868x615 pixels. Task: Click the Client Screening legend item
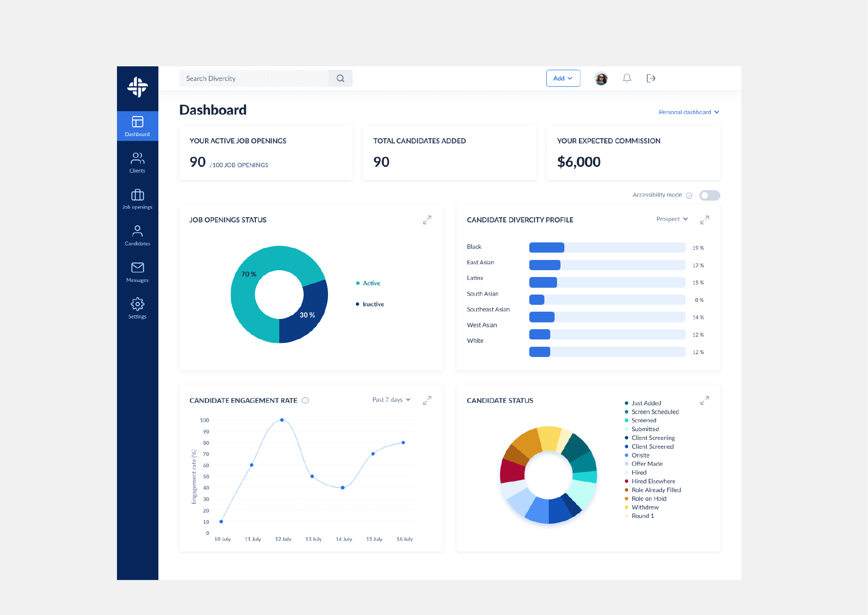[650, 438]
